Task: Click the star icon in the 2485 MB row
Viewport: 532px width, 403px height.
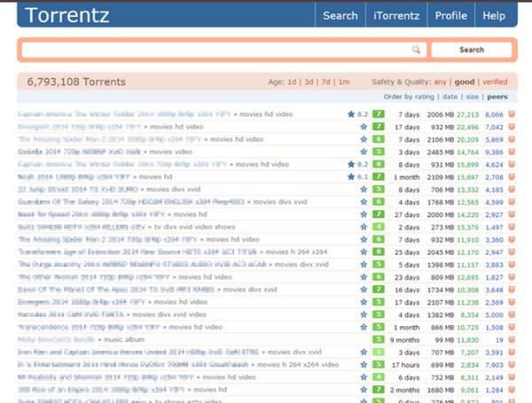Action: tap(364, 151)
